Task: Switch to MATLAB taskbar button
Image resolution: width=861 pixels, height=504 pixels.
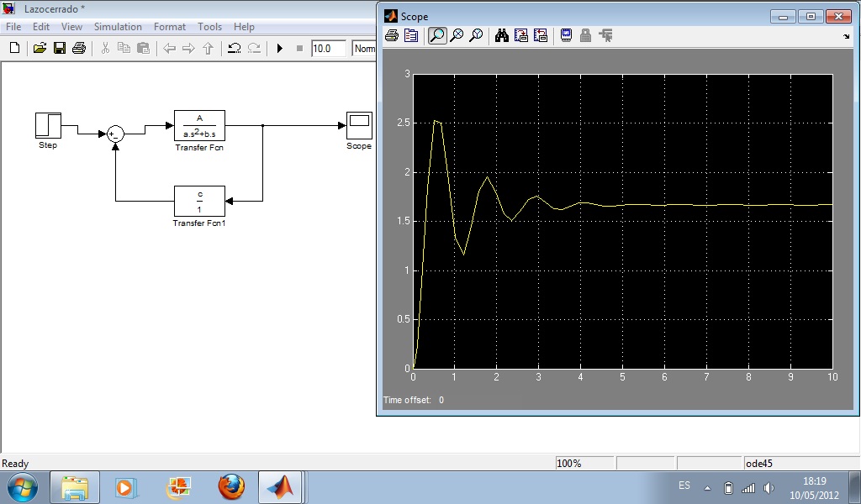Action: point(280,487)
